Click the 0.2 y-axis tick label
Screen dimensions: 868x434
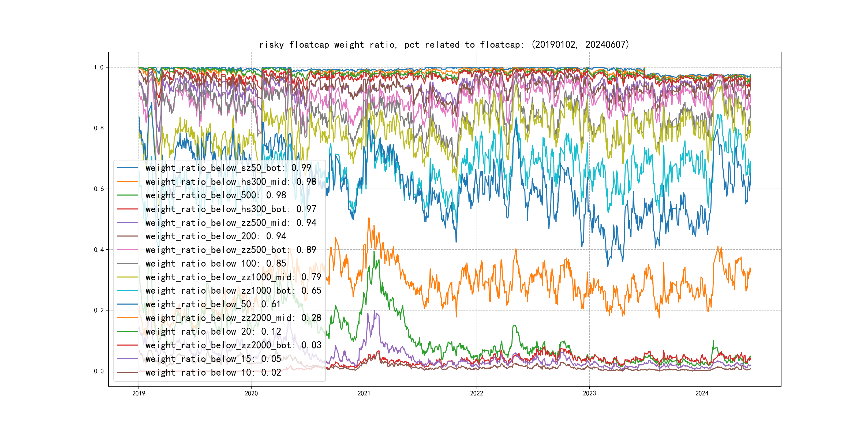(x=99, y=310)
